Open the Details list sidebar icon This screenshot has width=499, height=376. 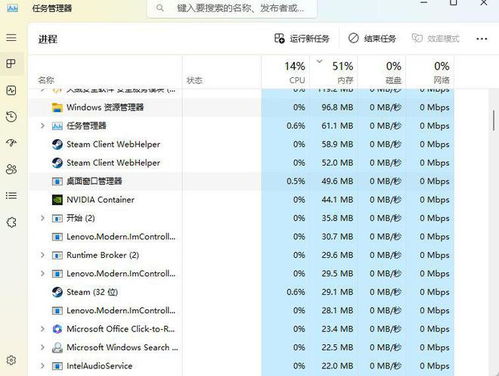pyautogui.click(x=11, y=195)
